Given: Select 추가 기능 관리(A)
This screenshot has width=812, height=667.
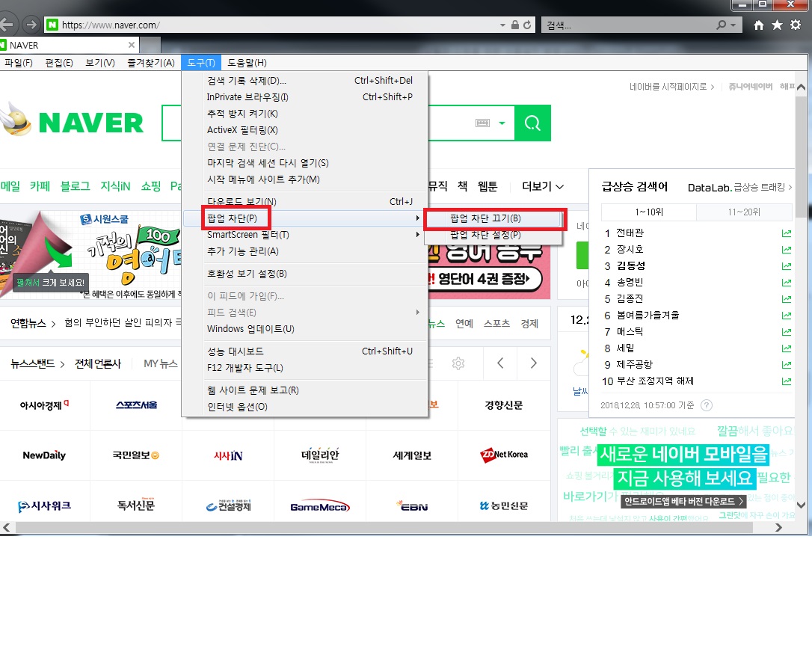Looking at the screenshot, I should (x=306, y=251).
